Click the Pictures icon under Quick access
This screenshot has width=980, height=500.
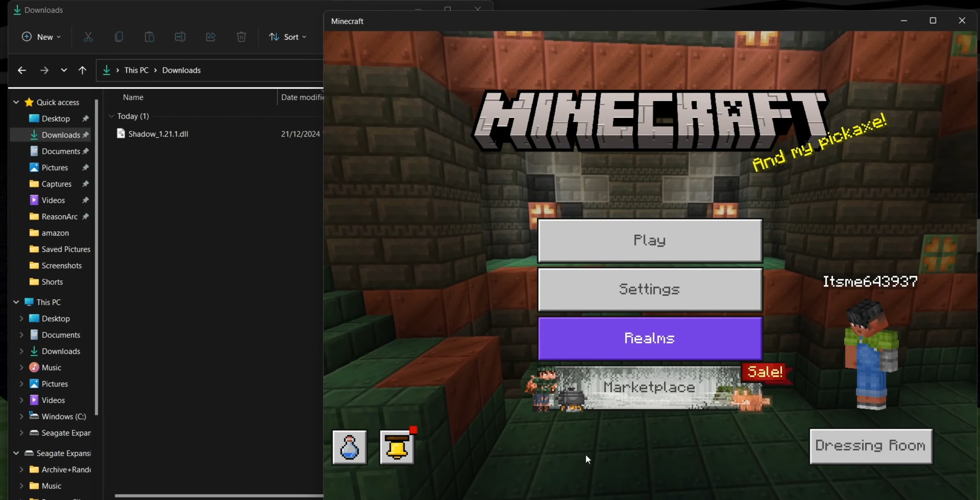pyautogui.click(x=34, y=168)
